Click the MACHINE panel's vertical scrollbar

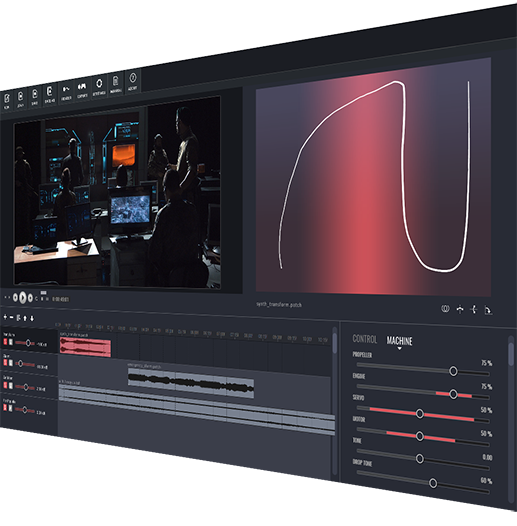pos(511,354)
